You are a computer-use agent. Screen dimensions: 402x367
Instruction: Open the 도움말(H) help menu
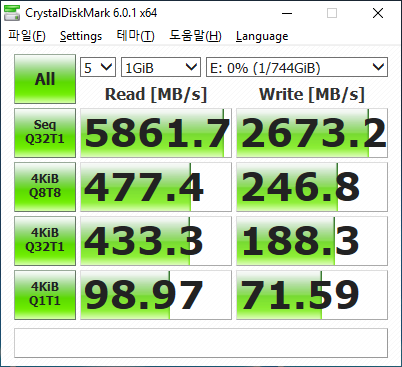click(x=195, y=36)
